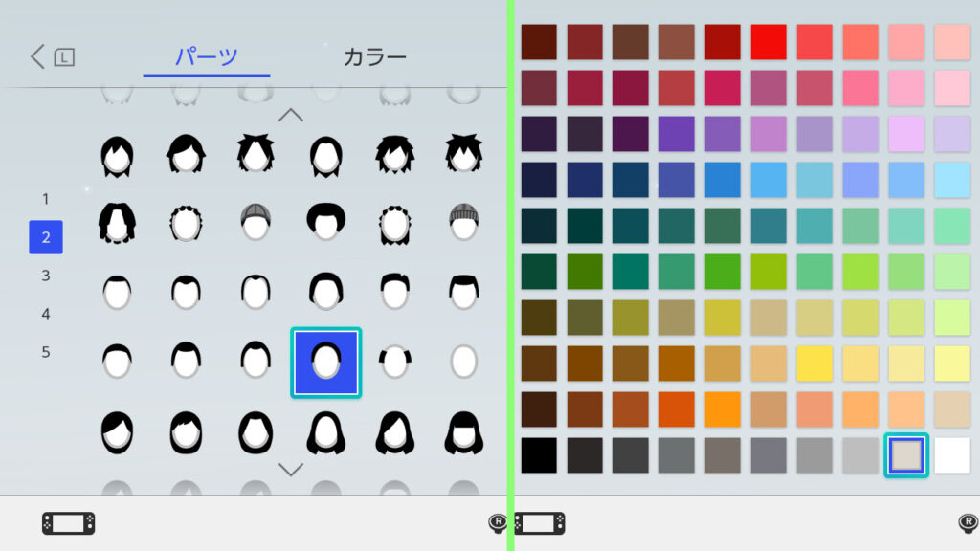
Task: Select the side-swept bob in bottom row first column
Action: click(117, 432)
